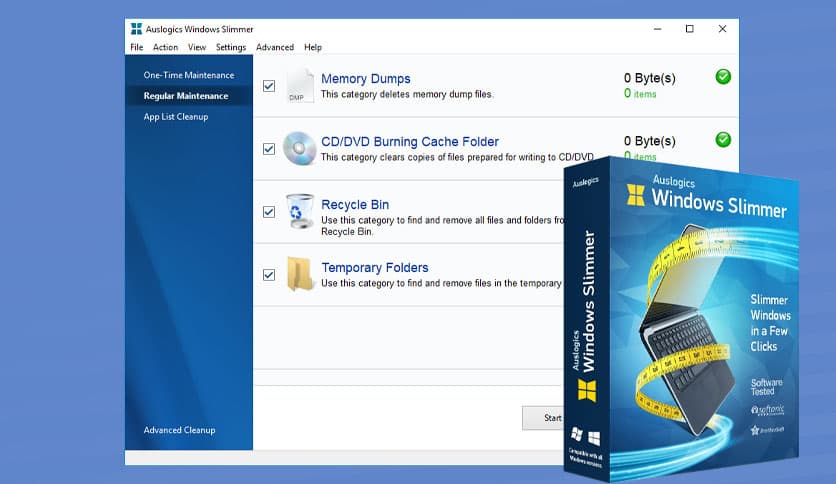836x484 pixels.
Task: Toggle the Temporary Folders checkbox
Action: [x=269, y=275]
